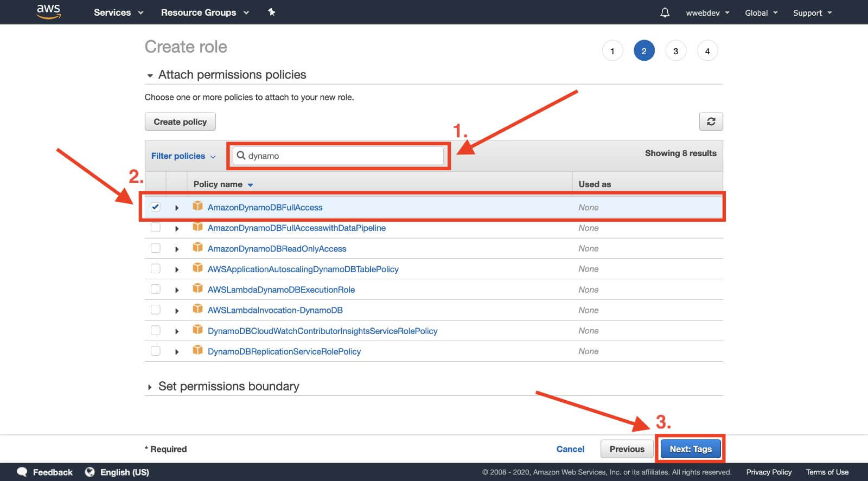Click the Privacy Policy footer link

coord(769,472)
